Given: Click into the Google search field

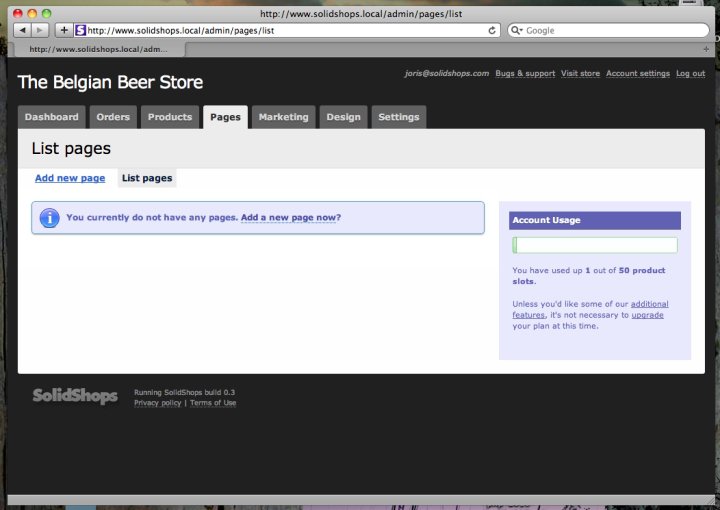Looking at the screenshot, I should [608, 30].
